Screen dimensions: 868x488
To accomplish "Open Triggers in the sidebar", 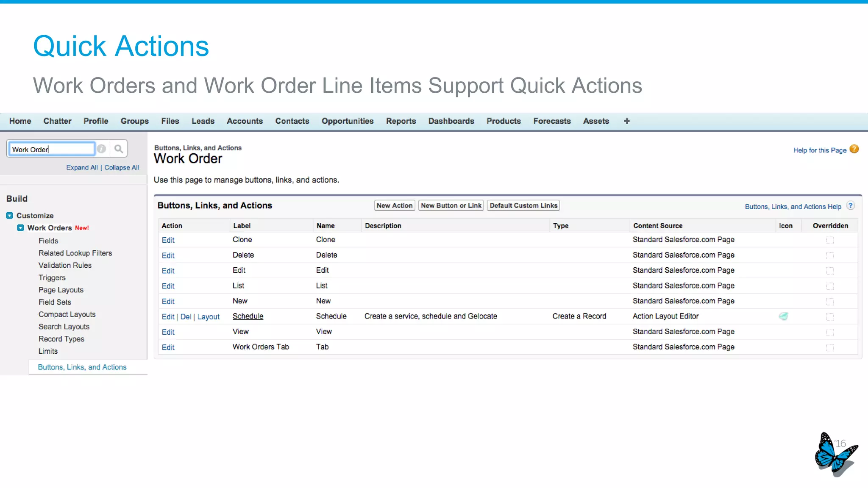I will (x=52, y=277).
